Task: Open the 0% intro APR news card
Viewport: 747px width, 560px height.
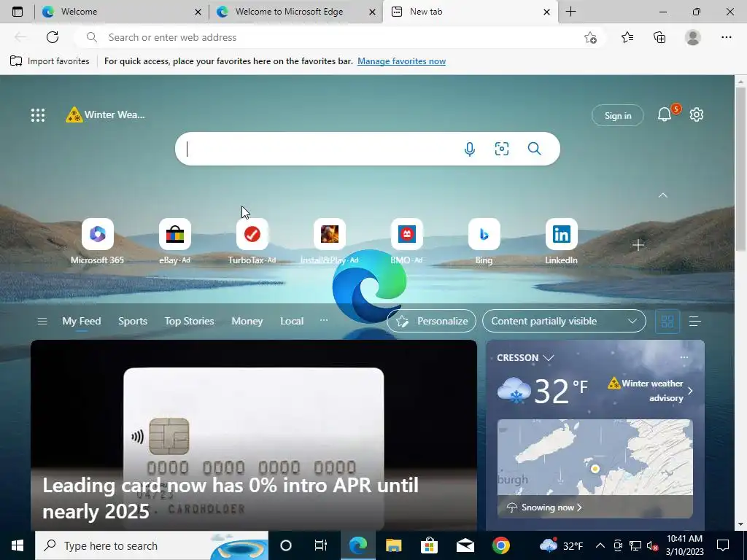Action: tap(253, 435)
